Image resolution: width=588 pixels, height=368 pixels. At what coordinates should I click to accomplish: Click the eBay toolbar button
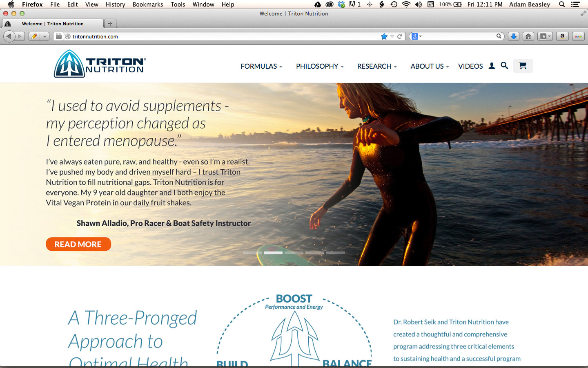tap(578, 36)
